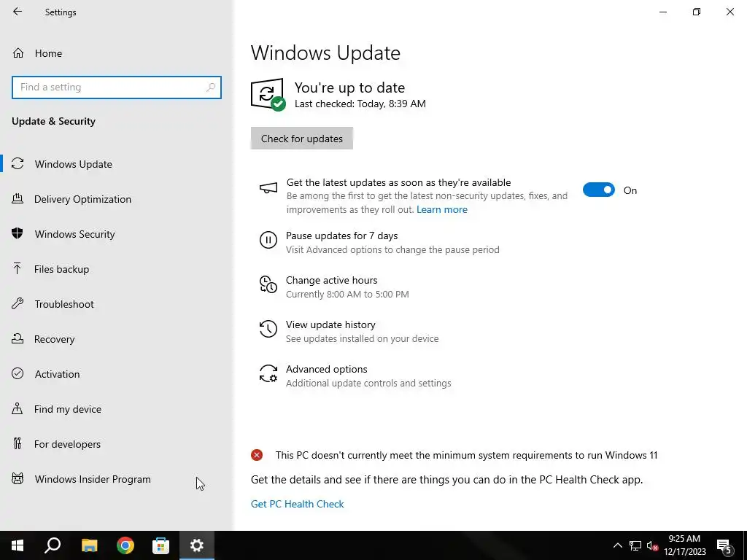Screen dimensions: 747x560
Task: Click the Home house icon
Action: coord(18,52)
